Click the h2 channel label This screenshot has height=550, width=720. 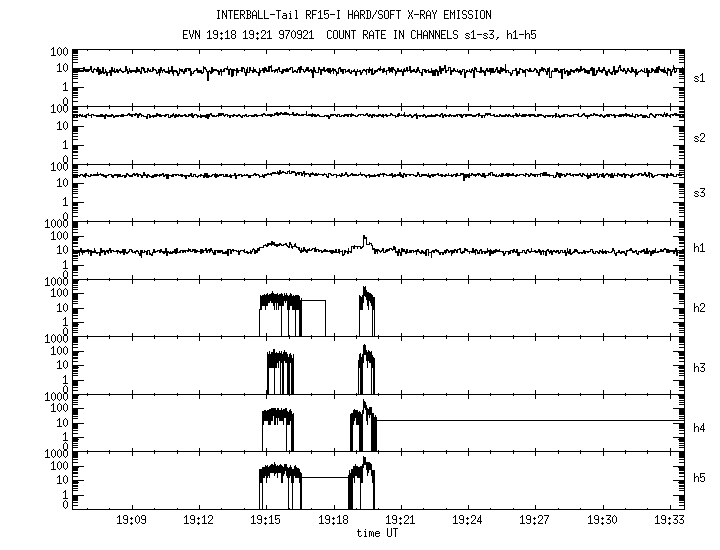pyautogui.click(x=701, y=307)
